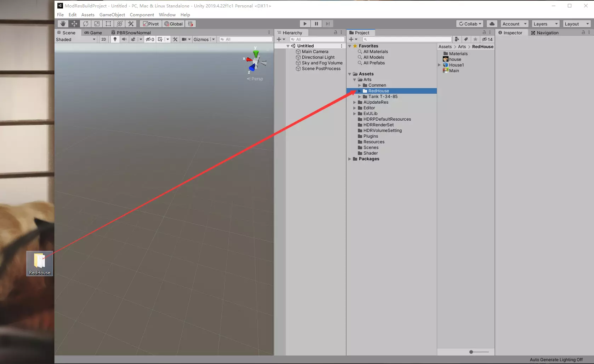Toggle grid snapping icon in main toolbar
The height and width of the screenshot is (364, 594).
coord(190,24)
